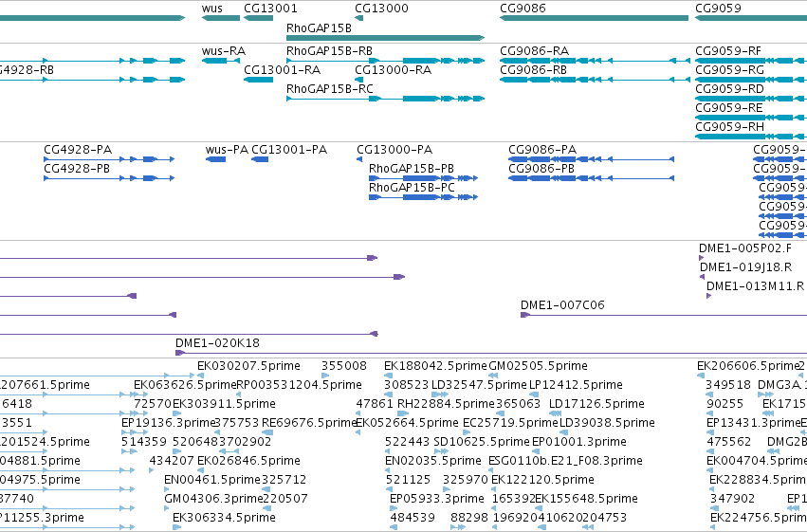Click the GM02505.5prime EST label
807x532 pixels.
point(538,366)
